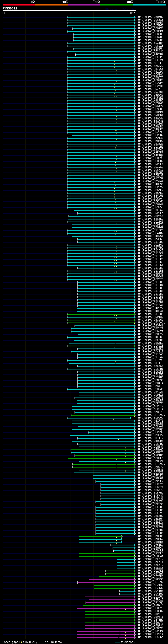
Task: Select the label UniRef100_P28038
Action: [x=151, y=389]
